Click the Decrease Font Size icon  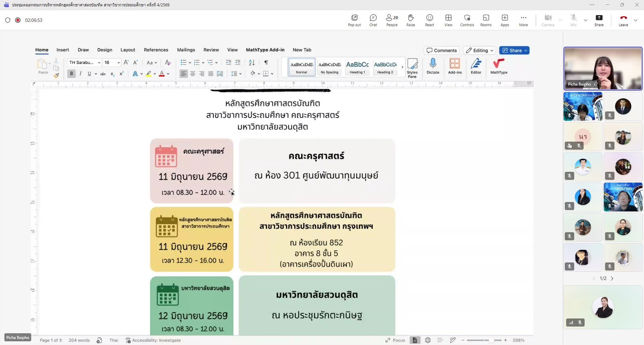pyautogui.click(x=135, y=63)
